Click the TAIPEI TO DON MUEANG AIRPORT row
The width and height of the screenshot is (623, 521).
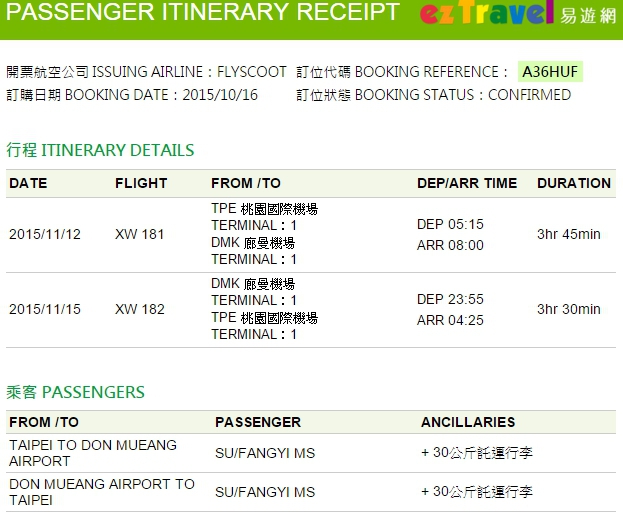click(92, 453)
